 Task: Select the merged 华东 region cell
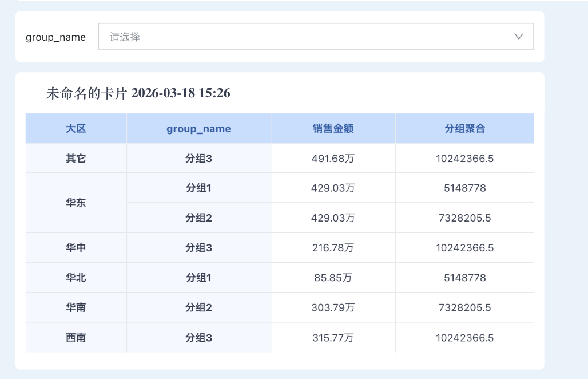coord(76,203)
